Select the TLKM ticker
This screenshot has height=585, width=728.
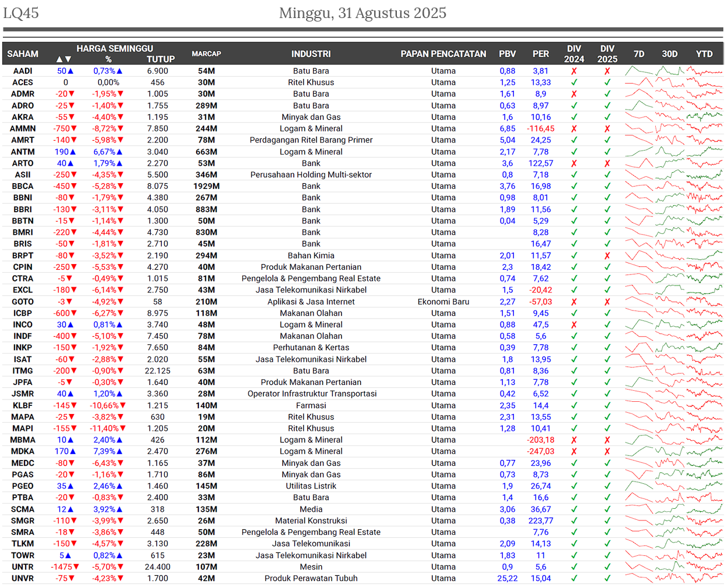23,544
